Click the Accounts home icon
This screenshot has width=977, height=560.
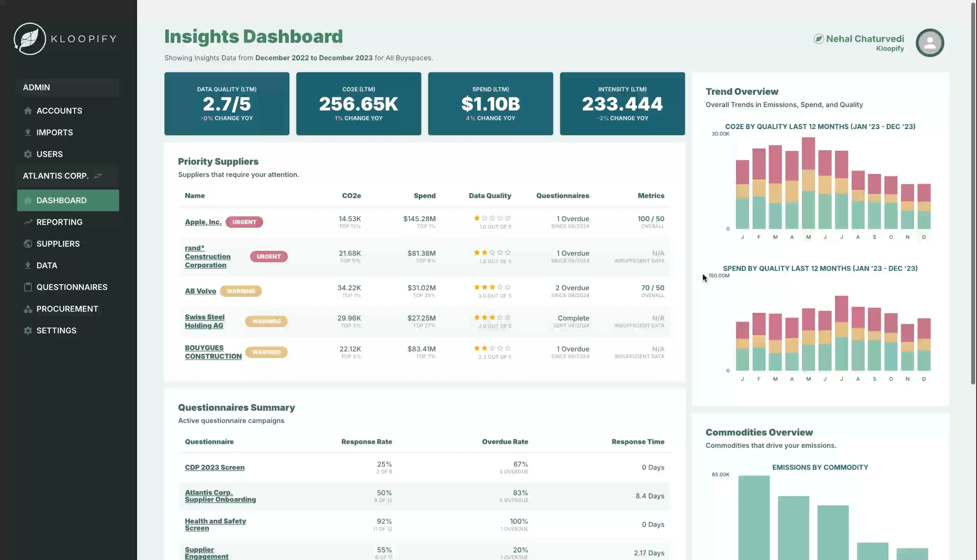(x=28, y=111)
